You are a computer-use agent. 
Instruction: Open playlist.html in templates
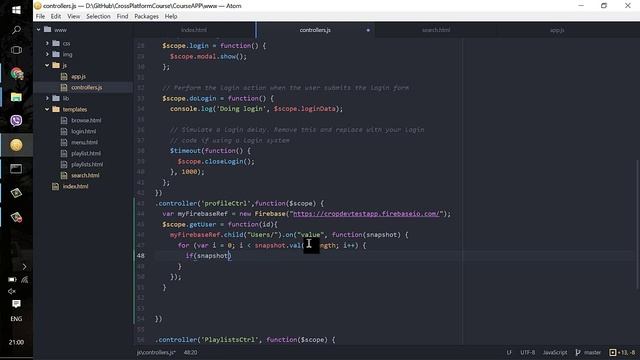tap(86, 153)
